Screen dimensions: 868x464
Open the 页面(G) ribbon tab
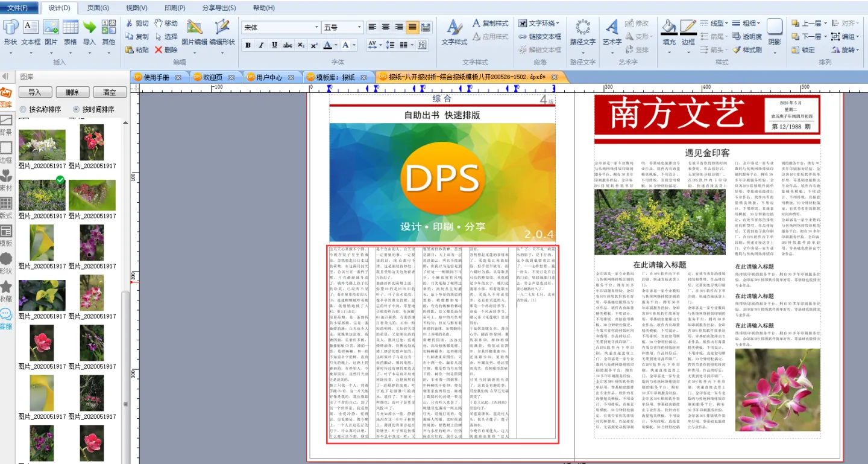[98, 8]
